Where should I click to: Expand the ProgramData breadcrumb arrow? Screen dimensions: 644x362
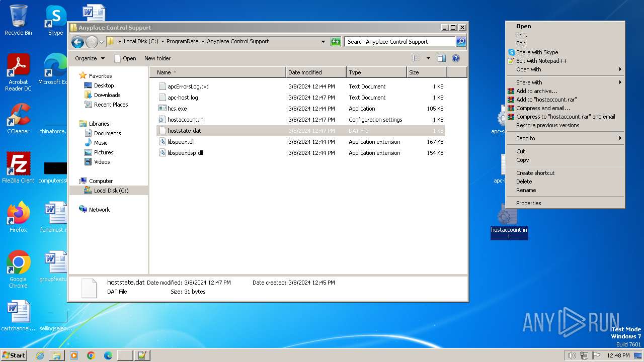(x=203, y=42)
